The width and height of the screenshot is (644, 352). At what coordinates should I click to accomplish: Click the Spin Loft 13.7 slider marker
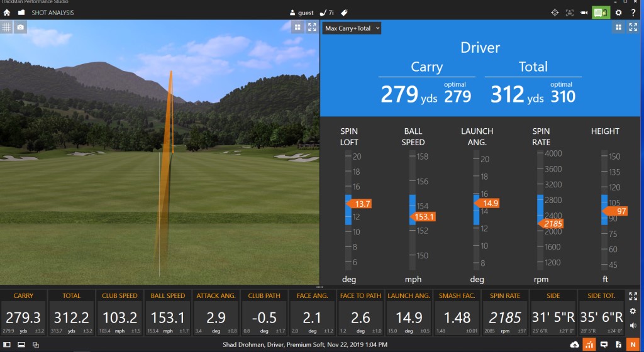coord(359,204)
